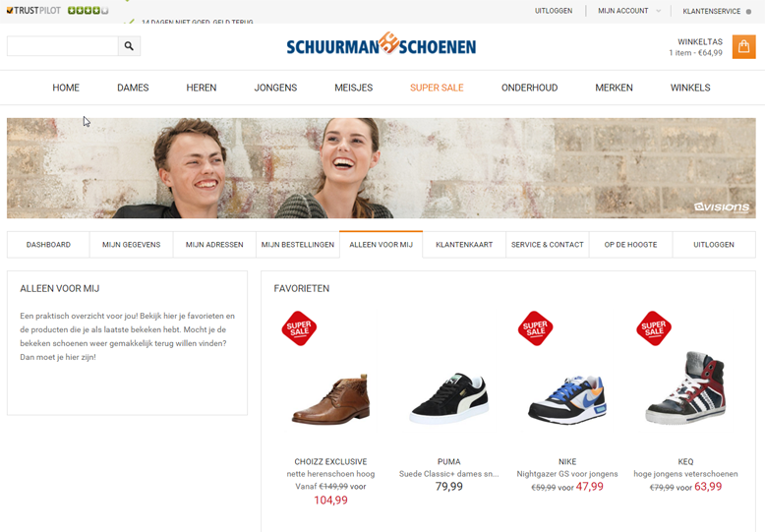Open the Dames navigation menu
765x532 pixels.
(x=133, y=88)
